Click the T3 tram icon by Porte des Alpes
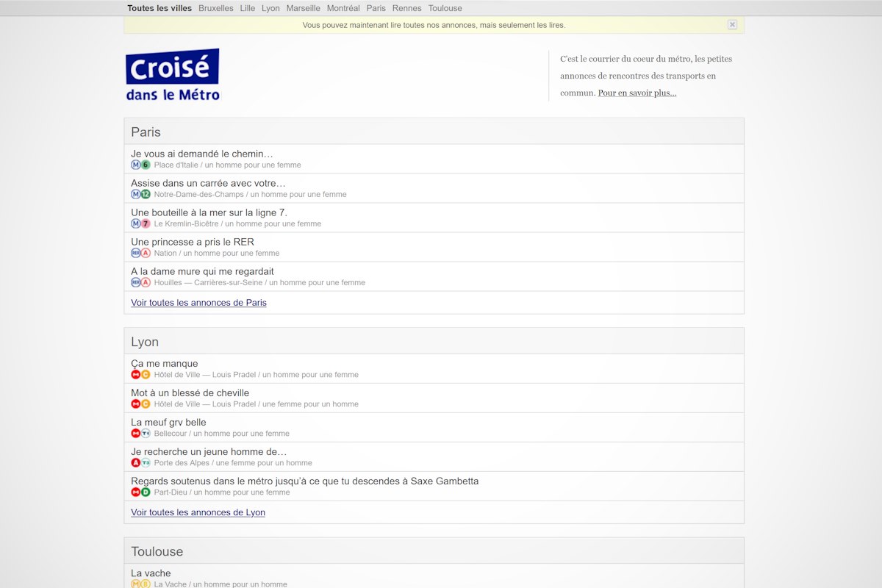 [146, 462]
